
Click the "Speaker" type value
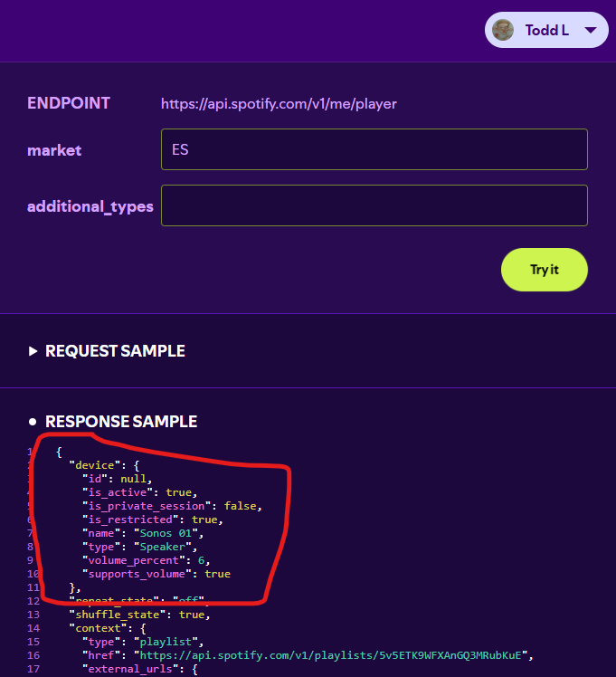click(159, 547)
